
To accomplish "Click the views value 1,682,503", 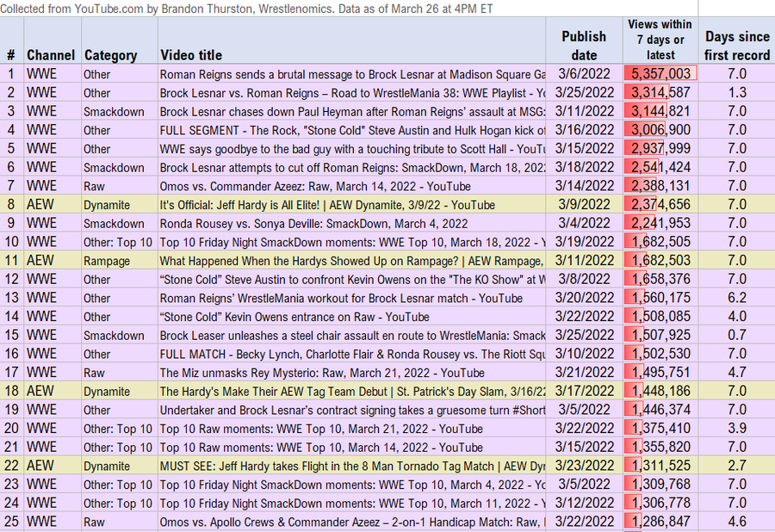I will 660,261.
